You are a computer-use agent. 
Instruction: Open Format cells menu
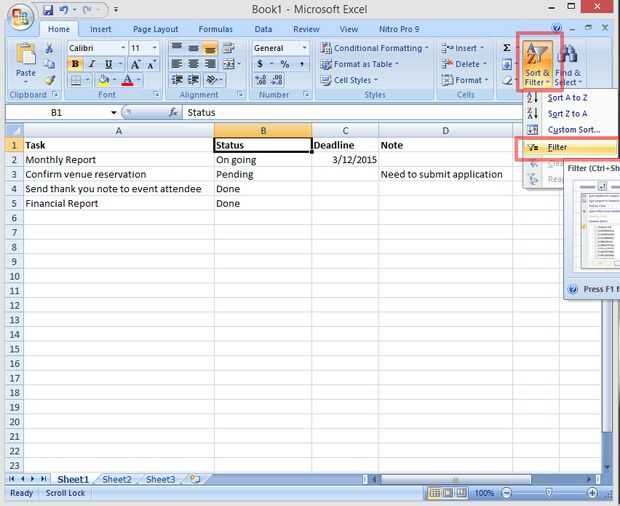click(465, 80)
